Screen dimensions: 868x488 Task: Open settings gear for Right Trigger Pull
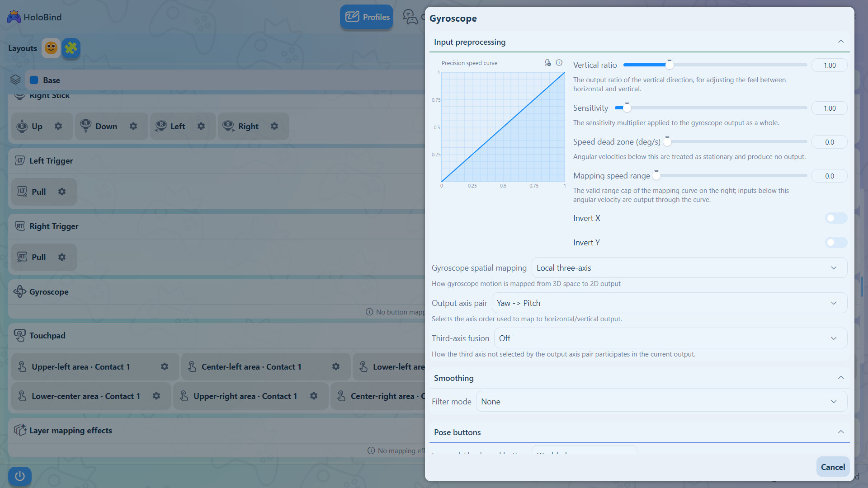[62, 258]
